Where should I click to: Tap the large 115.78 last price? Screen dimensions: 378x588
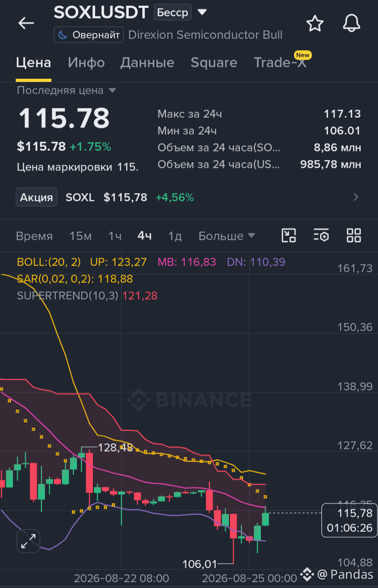pyautogui.click(x=64, y=119)
